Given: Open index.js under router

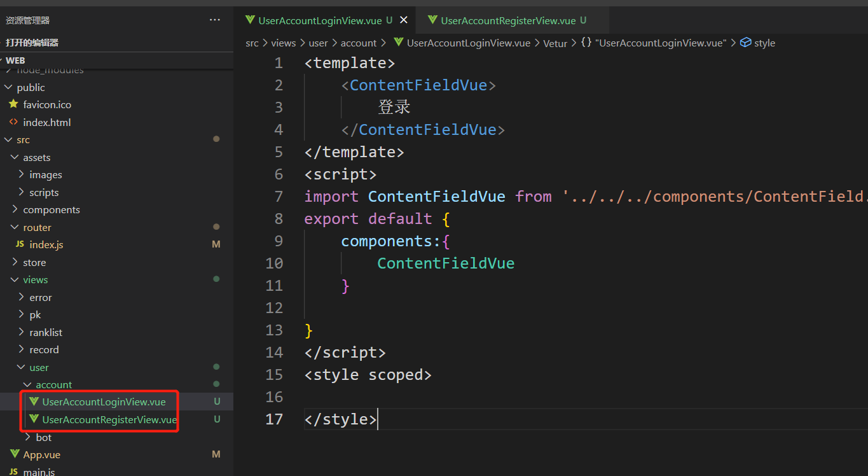Looking at the screenshot, I should point(46,244).
